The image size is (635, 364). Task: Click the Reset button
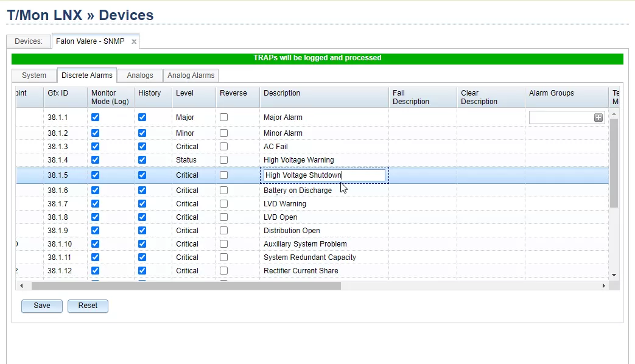pyautogui.click(x=88, y=306)
